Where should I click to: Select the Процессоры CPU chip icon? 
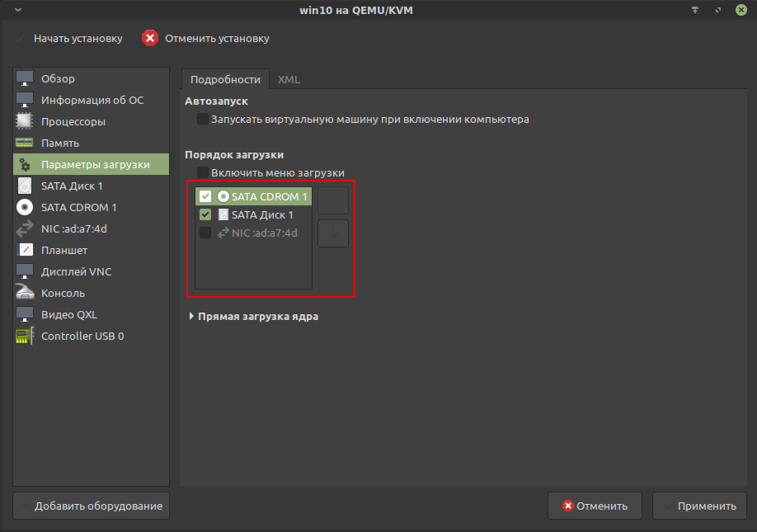point(26,122)
